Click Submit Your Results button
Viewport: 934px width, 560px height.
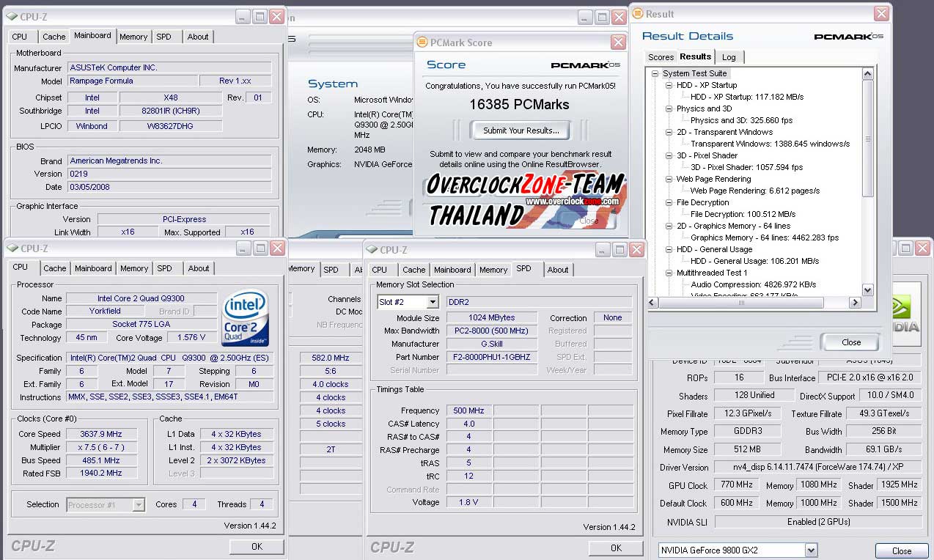pyautogui.click(x=521, y=130)
